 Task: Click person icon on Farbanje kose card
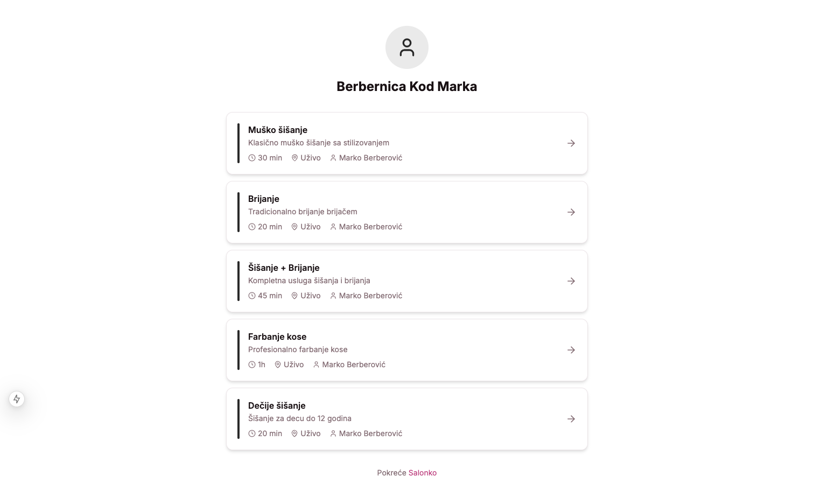(316, 365)
